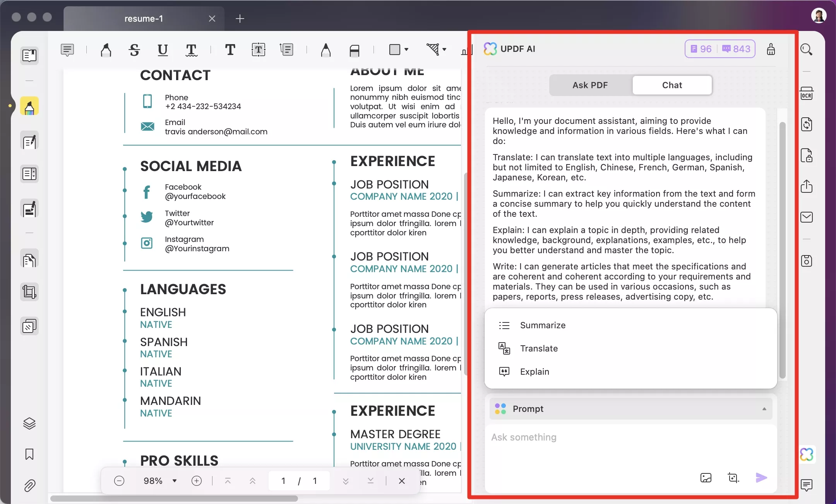The image size is (836, 504).
Task: Click the Explain quick action option
Action: click(534, 372)
